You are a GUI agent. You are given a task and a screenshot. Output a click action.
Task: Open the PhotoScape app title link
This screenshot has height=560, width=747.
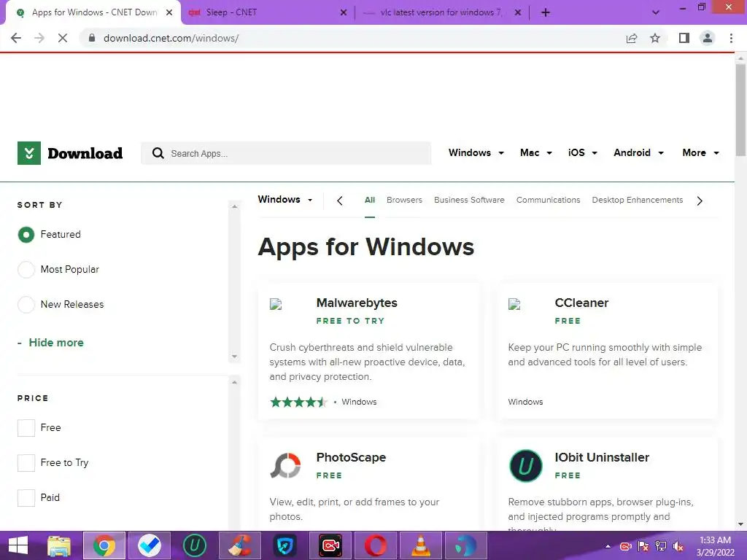351,457
